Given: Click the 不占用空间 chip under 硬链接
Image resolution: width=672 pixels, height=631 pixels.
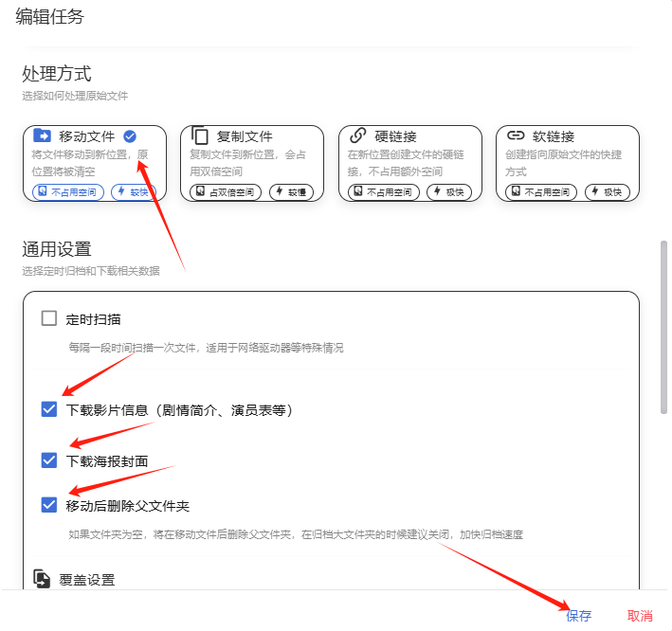Looking at the screenshot, I should 384,192.
